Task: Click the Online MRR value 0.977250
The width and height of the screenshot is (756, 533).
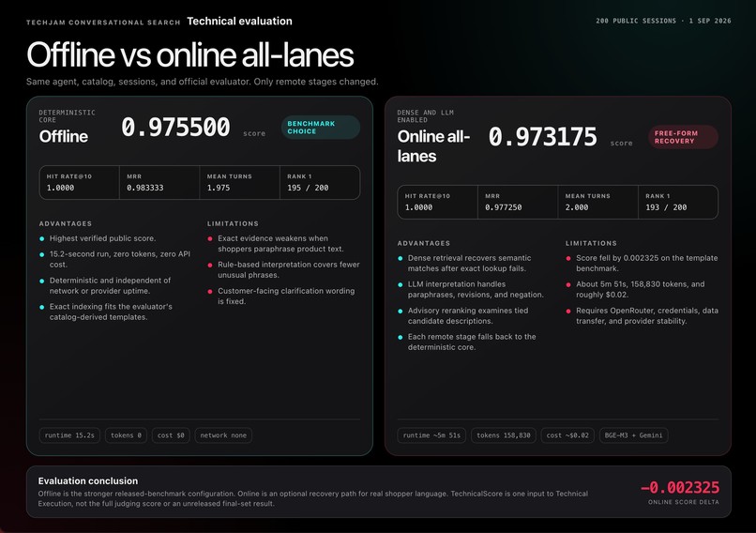Action: [x=504, y=207]
